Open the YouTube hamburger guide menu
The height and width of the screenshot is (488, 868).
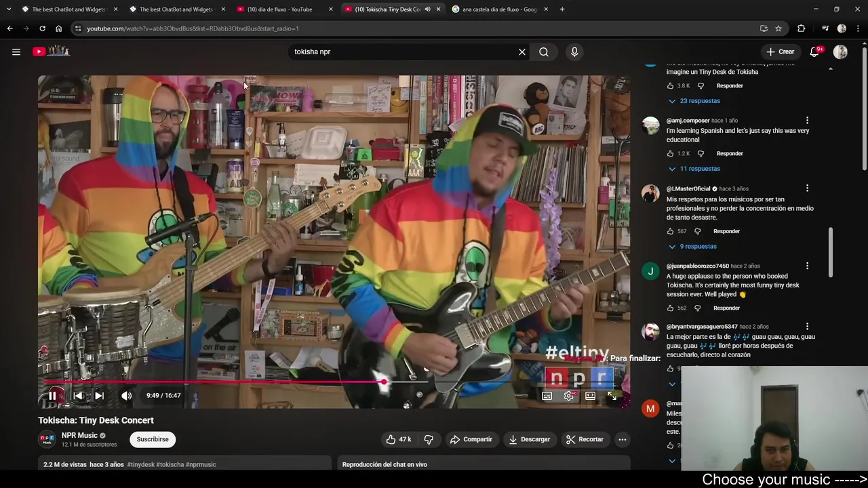(16, 52)
